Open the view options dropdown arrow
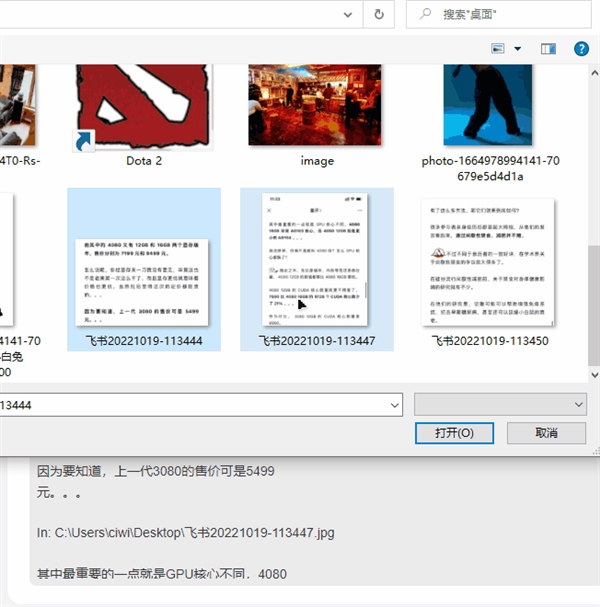This screenshot has width=600, height=607. tap(518, 48)
